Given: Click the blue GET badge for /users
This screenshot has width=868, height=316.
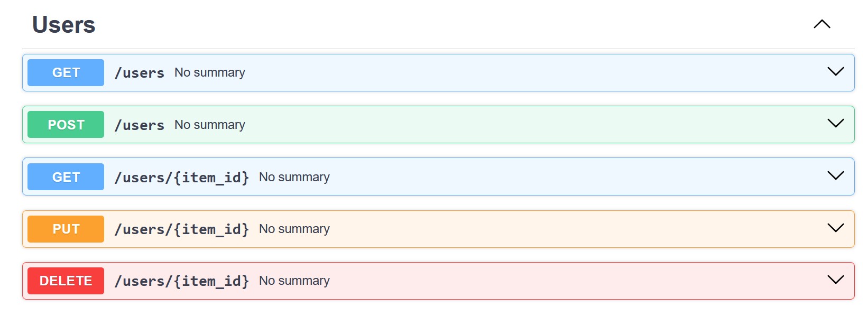Looking at the screenshot, I should pyautogui.click(x=65, y=72).
